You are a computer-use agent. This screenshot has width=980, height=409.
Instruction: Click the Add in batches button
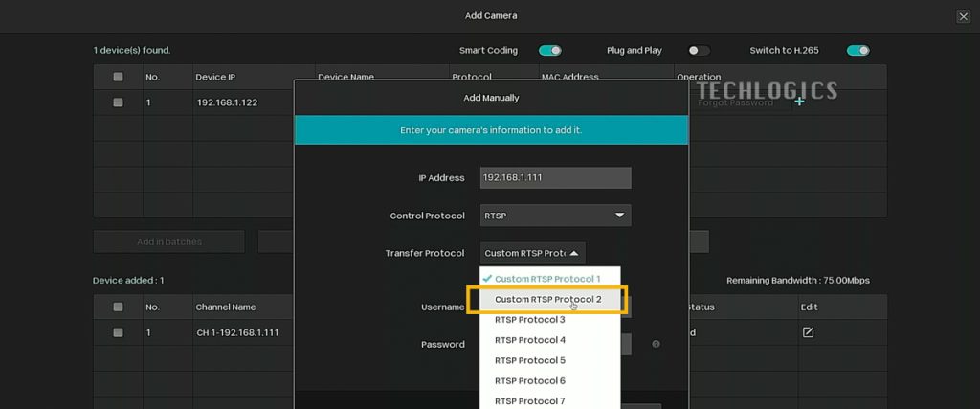[168, 241]
